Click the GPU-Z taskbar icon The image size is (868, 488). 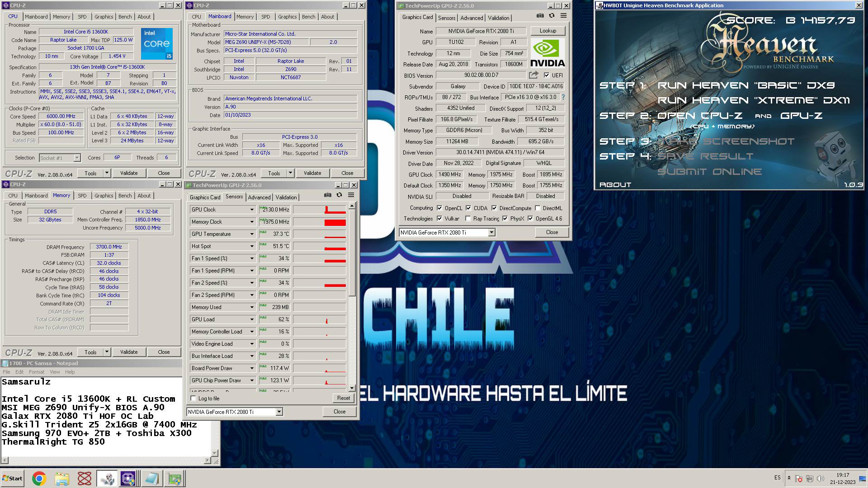pyautogui.click(x=174, y=479)
